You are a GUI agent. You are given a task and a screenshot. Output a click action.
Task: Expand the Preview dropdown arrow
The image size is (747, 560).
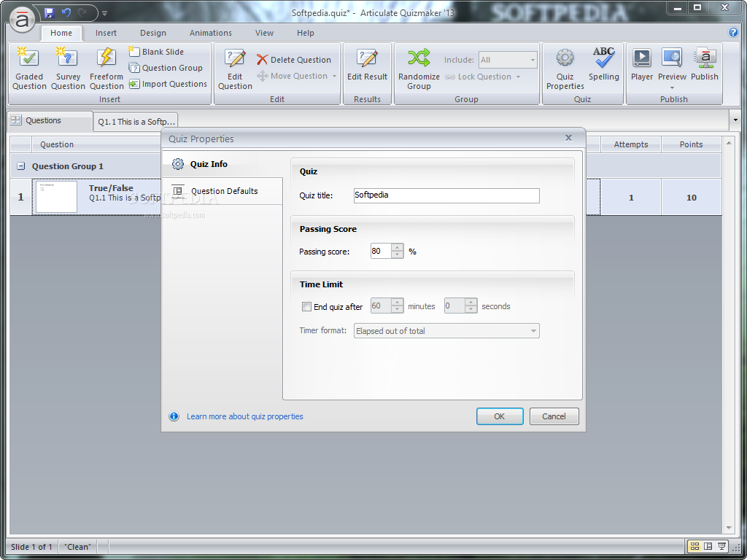tap(672, 87)
